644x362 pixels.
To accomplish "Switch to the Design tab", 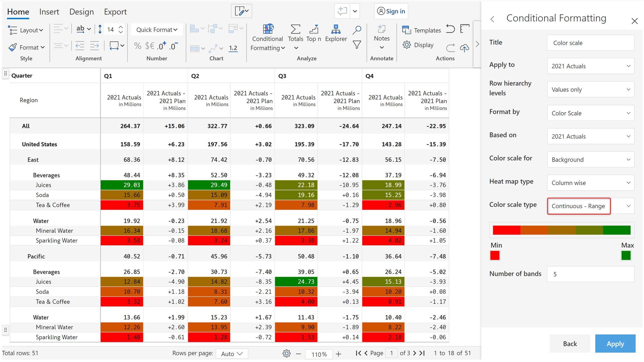I will (81, 12).
